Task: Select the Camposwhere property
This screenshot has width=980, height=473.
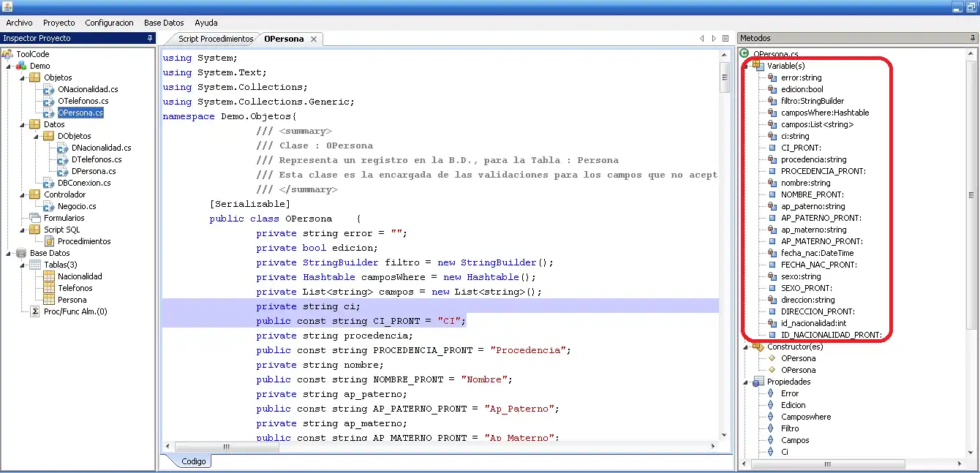Action: pyautogui.click(x=806, y=417)
